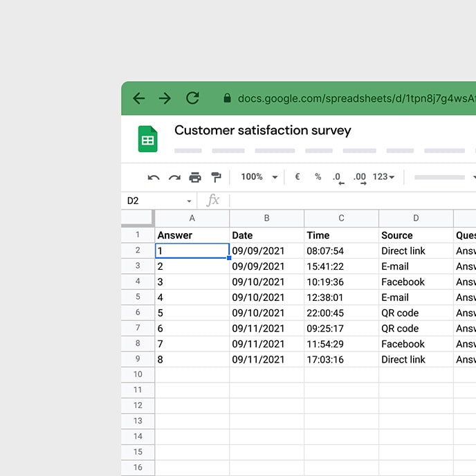Activate the paint format tool

tap(216, 177)
